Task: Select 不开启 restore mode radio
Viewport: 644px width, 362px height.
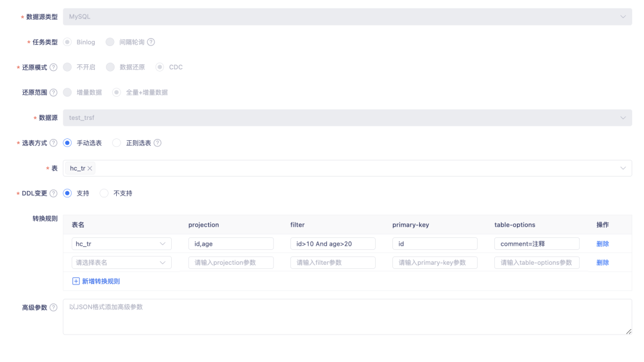Action: point(67,67)
